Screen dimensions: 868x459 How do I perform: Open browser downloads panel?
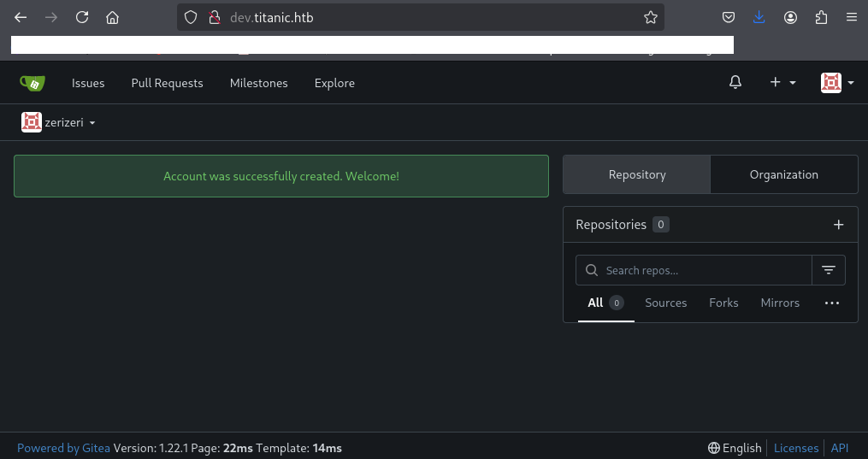click(759, 17)
